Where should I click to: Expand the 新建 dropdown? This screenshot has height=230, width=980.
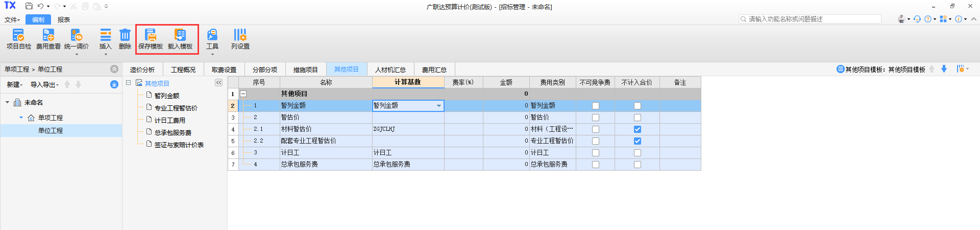(x=14, y=85)
